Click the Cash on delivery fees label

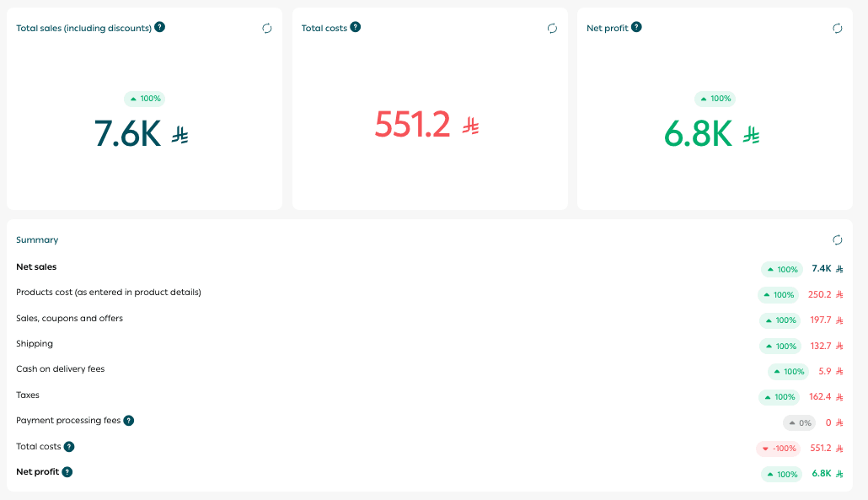click(x=61, y=369)
